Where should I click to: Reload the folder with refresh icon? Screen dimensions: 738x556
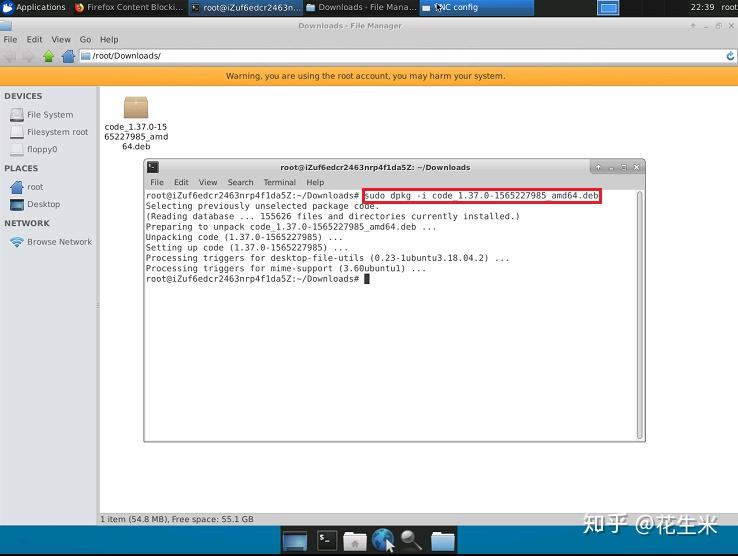730,56
